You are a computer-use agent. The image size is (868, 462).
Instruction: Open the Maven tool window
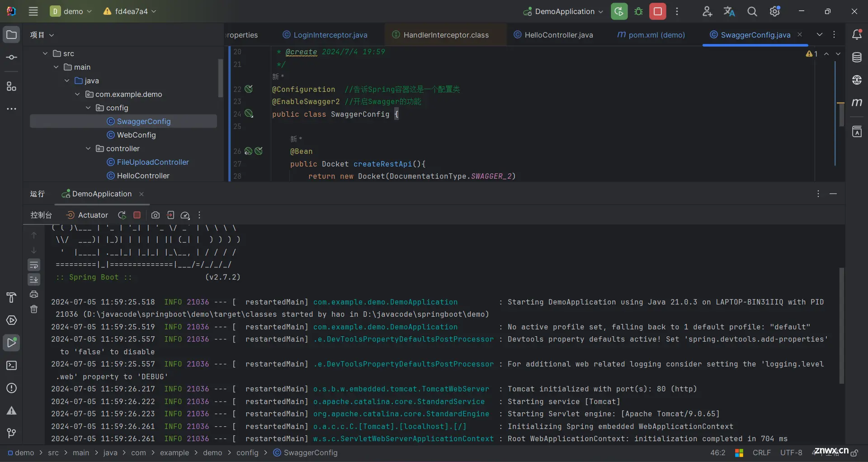click(857, 103)
